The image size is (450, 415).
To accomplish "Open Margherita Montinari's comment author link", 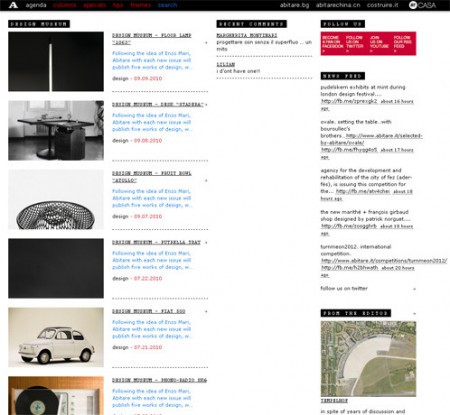I will pyautogui.click(x=247, y=35).
